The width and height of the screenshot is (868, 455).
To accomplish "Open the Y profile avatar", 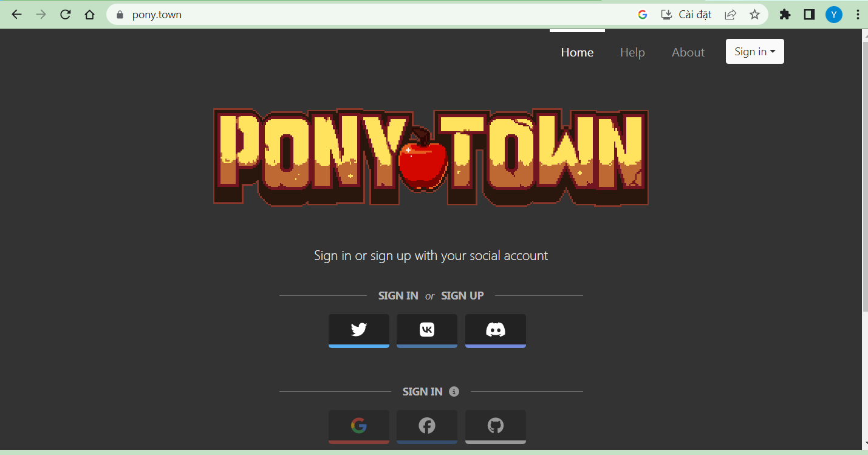I will click(x=834, y=15).
